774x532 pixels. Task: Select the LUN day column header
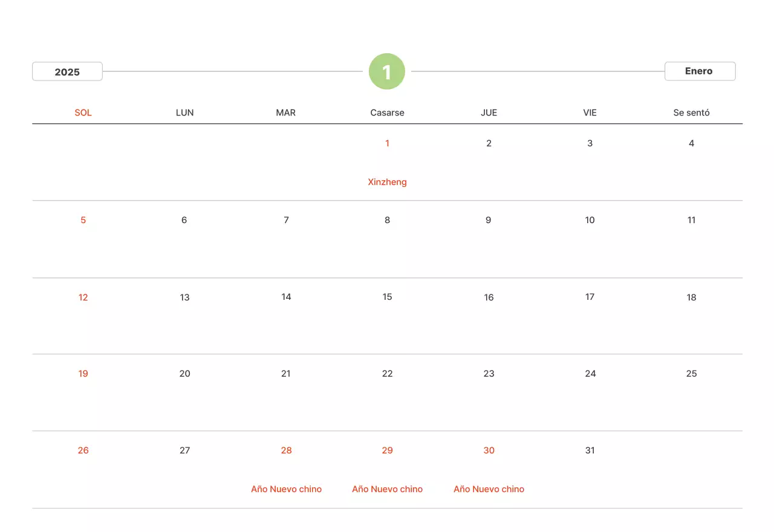[x=184, y=112]
